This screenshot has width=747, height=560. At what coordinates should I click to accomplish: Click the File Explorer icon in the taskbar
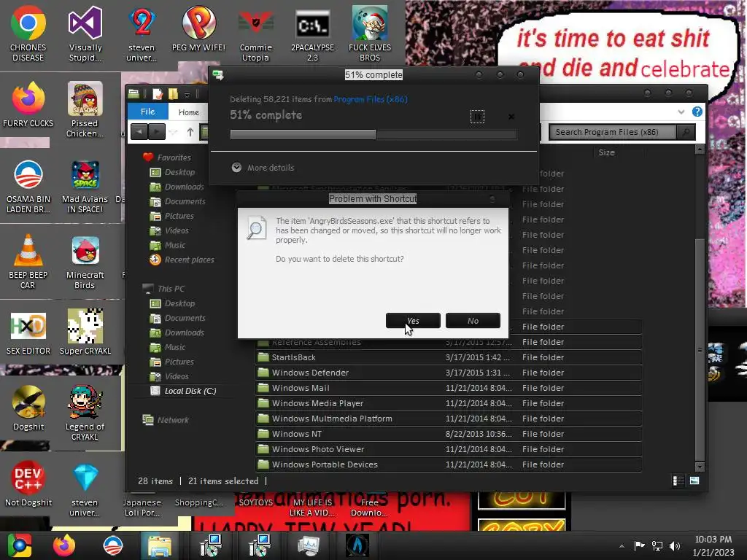click(159, 545)
